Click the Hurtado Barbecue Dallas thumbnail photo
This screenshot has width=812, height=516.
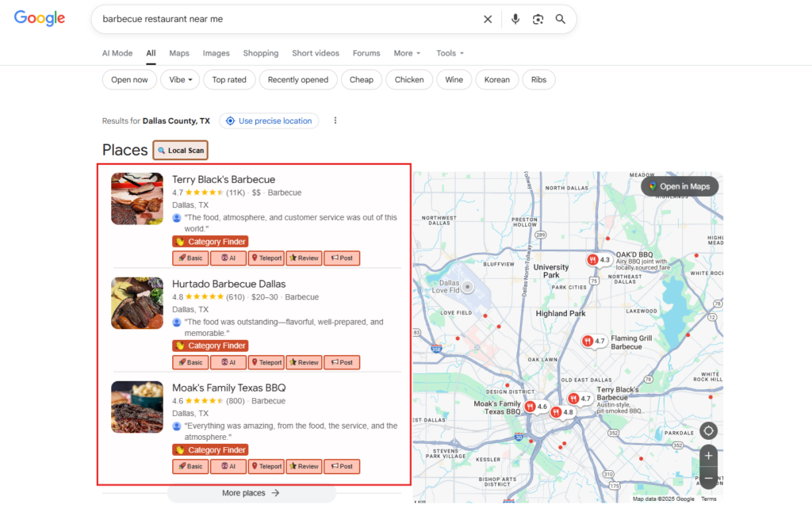point(137,303)
